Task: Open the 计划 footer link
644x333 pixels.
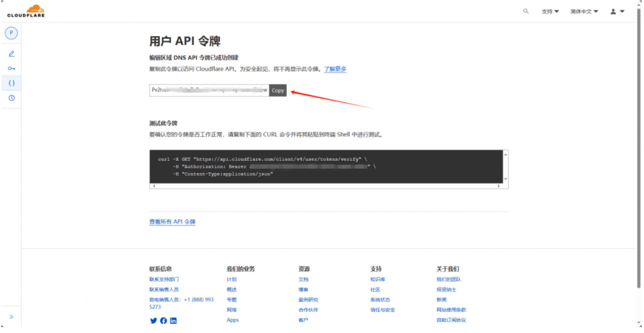Action: (x=231, y=279)
